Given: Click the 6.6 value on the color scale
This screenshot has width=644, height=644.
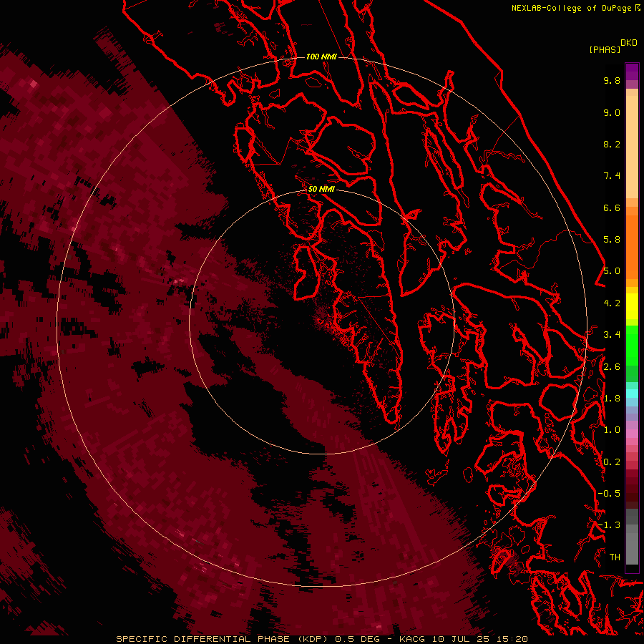Looking at the screenshot, I should tap(612, 208).
